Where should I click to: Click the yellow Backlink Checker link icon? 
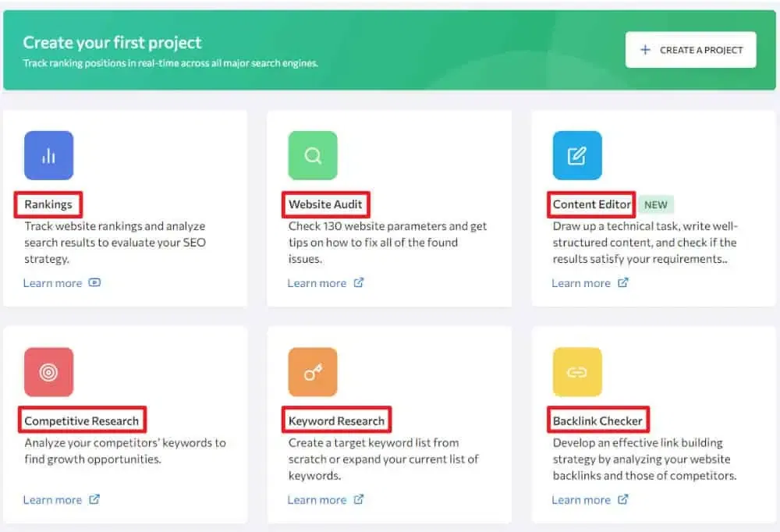tap(576, 372)
